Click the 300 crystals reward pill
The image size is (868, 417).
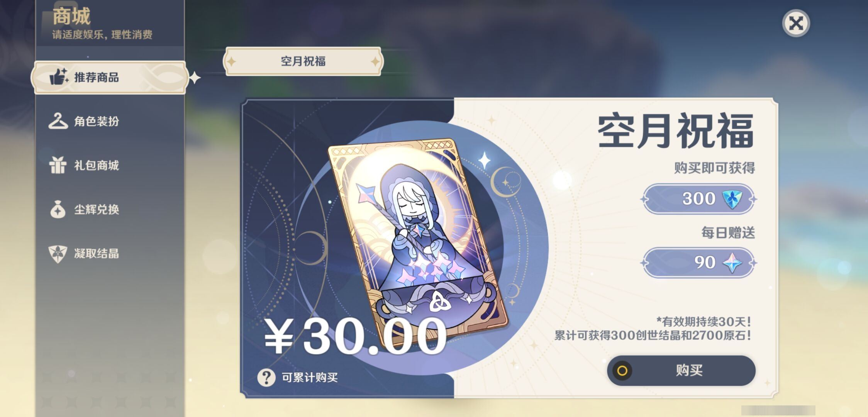[x=698, y=199]
